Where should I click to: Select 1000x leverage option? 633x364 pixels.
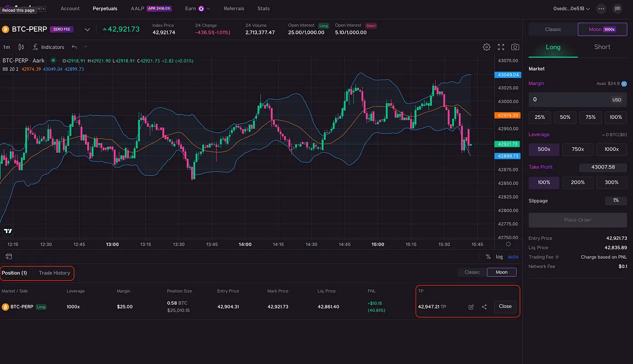pyautogui.click(x=611, y=149)
